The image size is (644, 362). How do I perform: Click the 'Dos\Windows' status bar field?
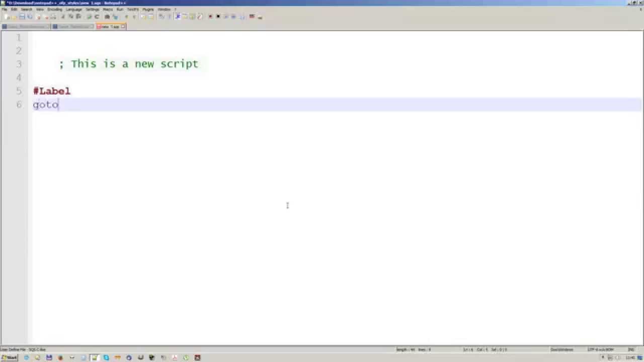562,349
